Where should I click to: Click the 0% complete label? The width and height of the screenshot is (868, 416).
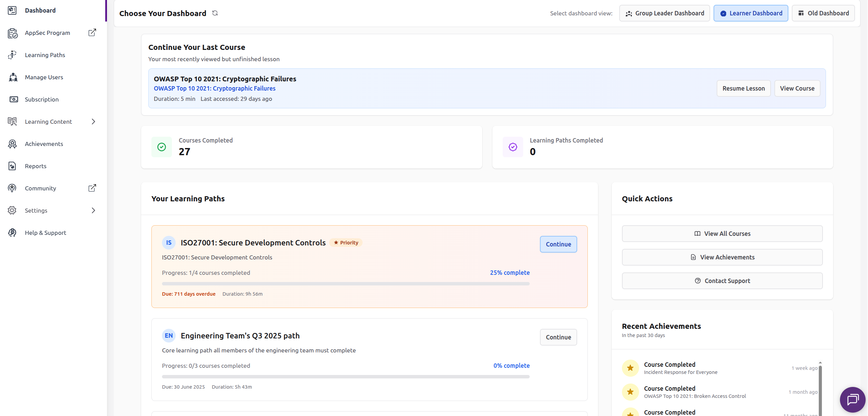[x=511, y=365]
